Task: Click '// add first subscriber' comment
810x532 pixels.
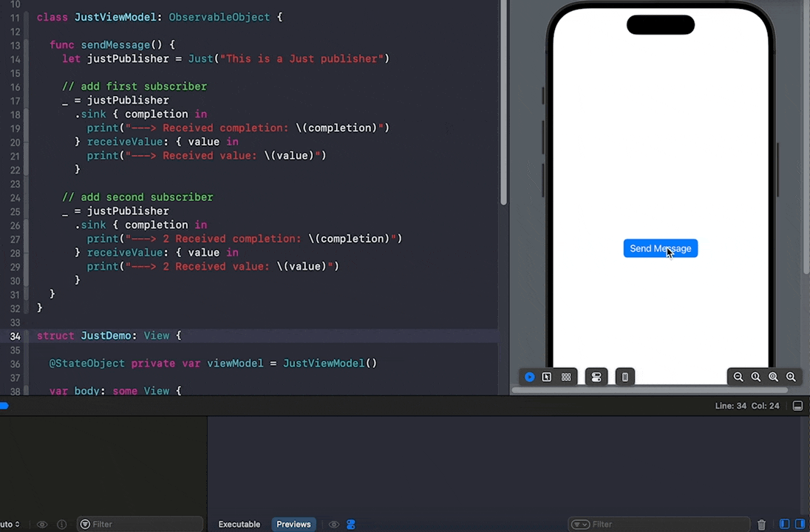Action: pos(135,86)
